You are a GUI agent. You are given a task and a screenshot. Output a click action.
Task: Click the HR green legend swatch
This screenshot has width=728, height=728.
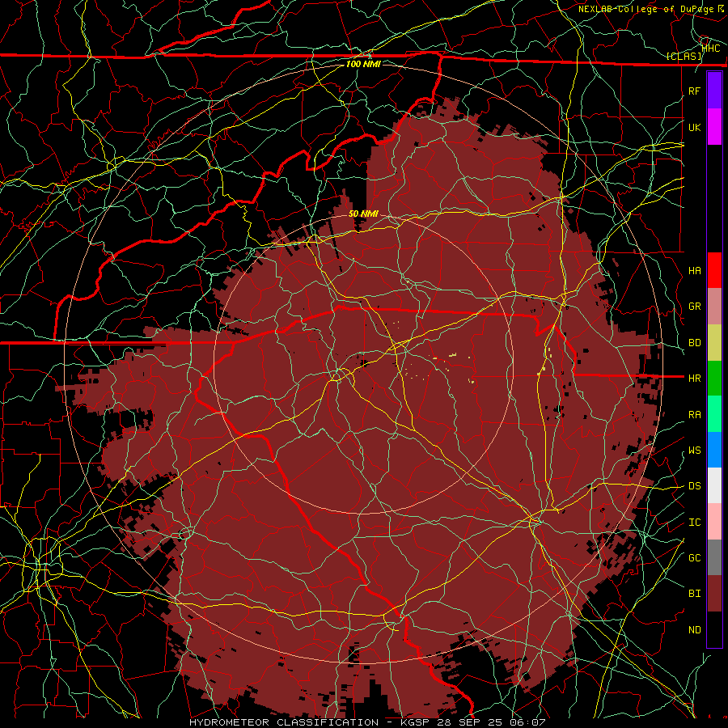coord(714,378)
